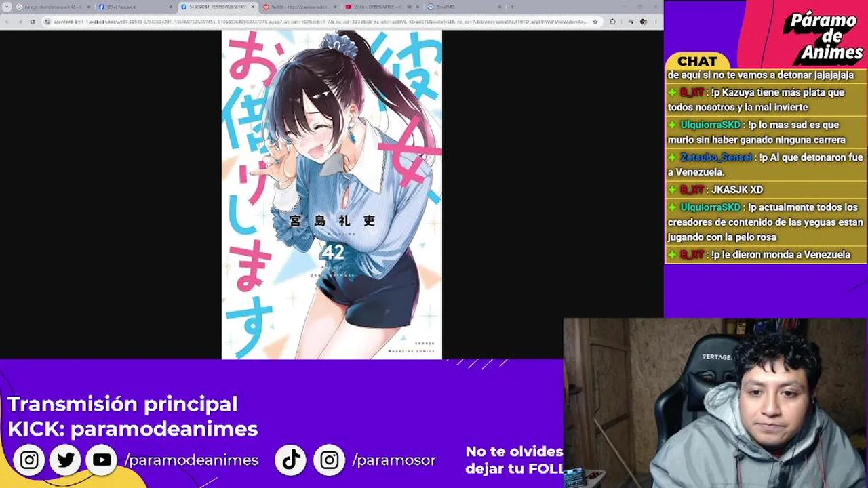The width and height of the screenshot is (868, 488).
Task: Click the /paramodeanimes handle text
Action: pos(192,460)
